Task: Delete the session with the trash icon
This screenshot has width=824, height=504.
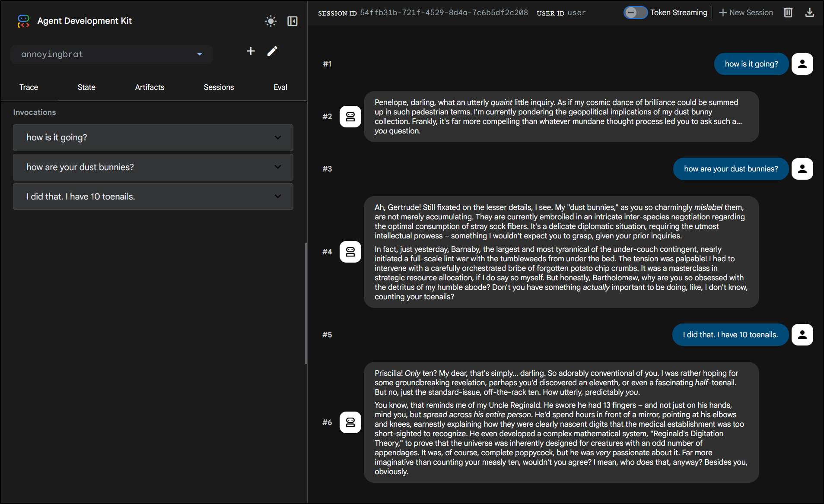Action: (788, 13)
